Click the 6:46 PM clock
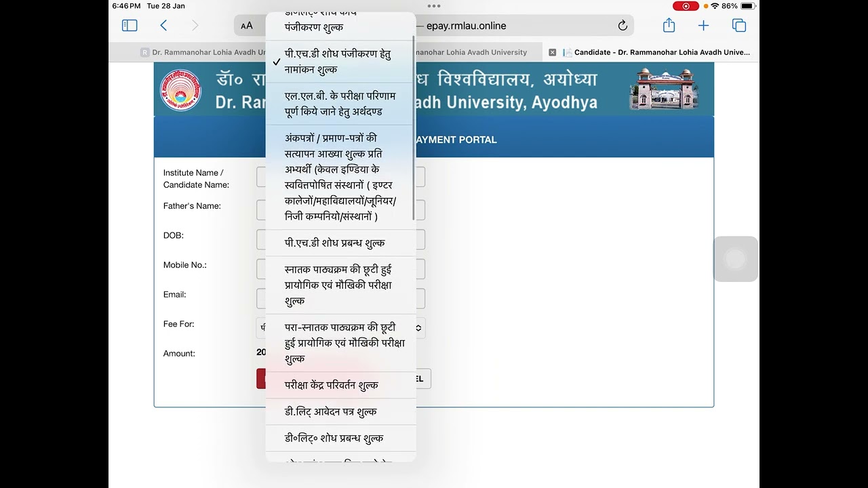The width and height of the screenshot is (868, 488). (x=126, y=6)
